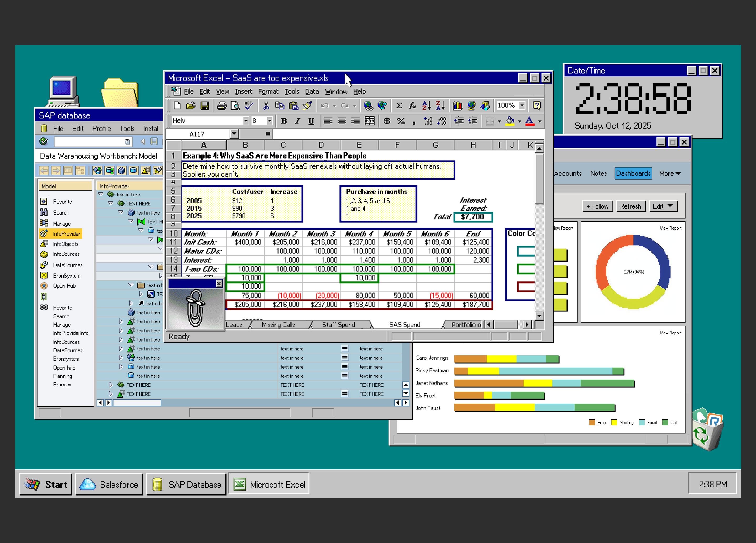The height and width of the screenshot is (543, 756).
Task: Open the 100% zoom dropdown
Action: click(x=522, y=105)
